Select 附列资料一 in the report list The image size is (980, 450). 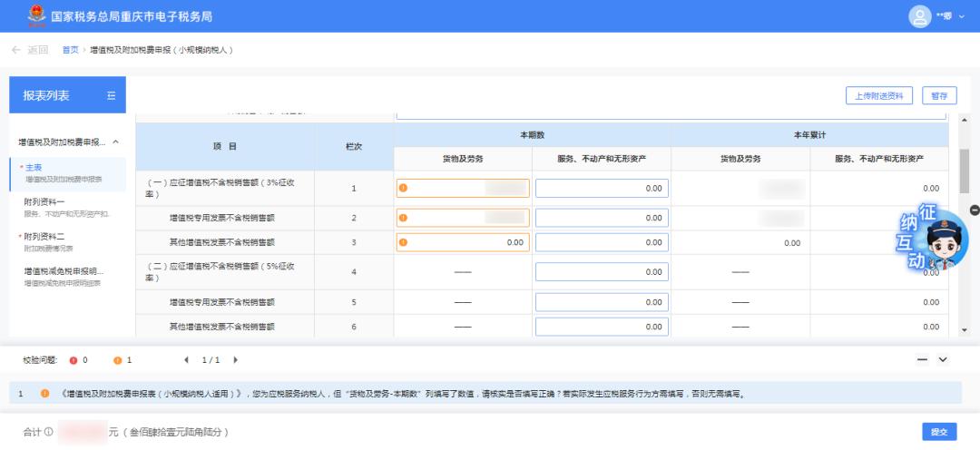pyautogui.click(x=44, y=201)
